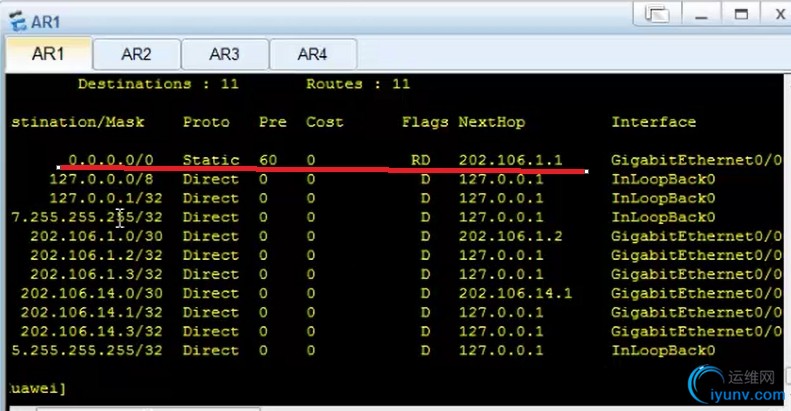
Task: Click the Routes : 11 text
Action: coord(358,84)
